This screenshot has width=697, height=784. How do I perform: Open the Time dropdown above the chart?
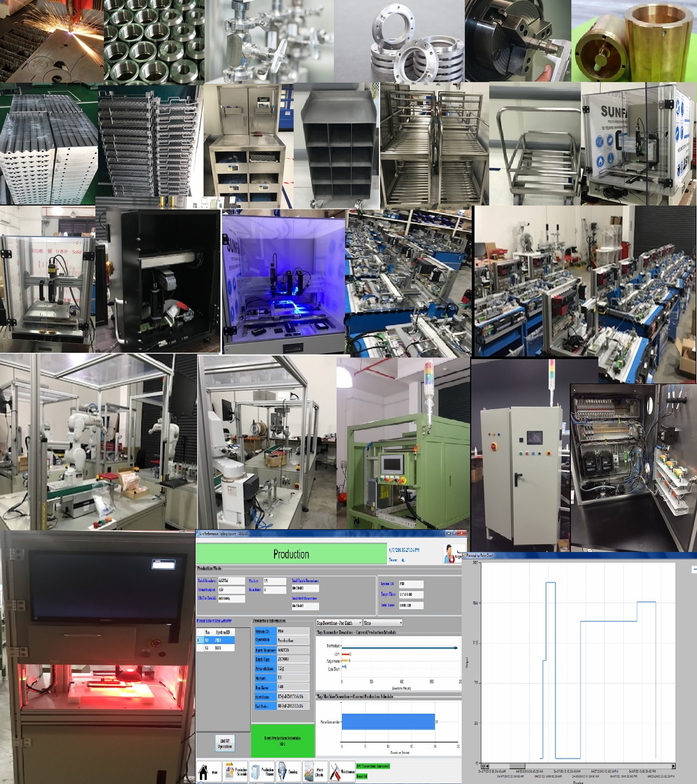coord(383,623)
